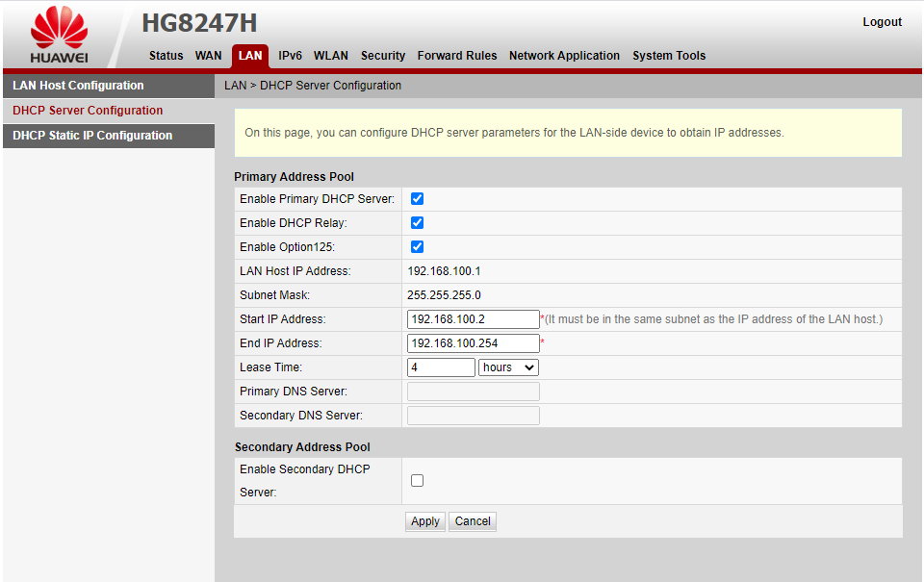Image resolution: width=924 pixels, height=582 pixels.
Task: Click the Apply button
Action: (x=424, y=521)
